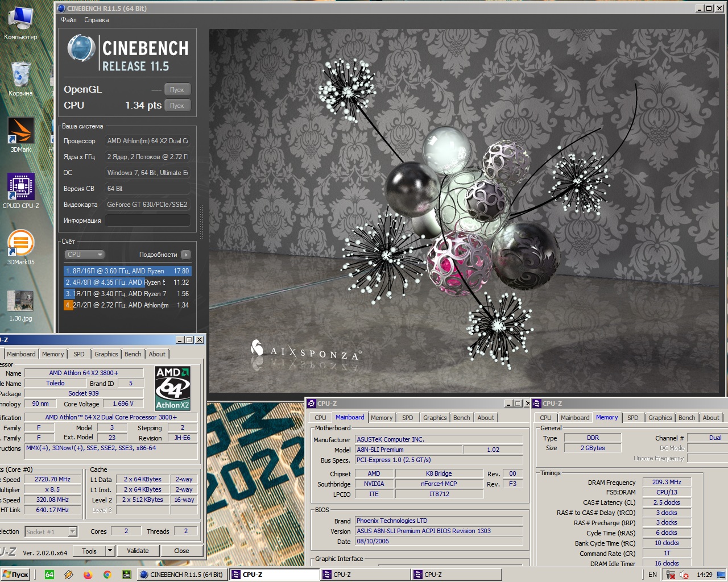Click the yellow tool icon in quick launch
The height and width of the screenshot is (582, 728).
pyautogui.click(x=69, y=575)
